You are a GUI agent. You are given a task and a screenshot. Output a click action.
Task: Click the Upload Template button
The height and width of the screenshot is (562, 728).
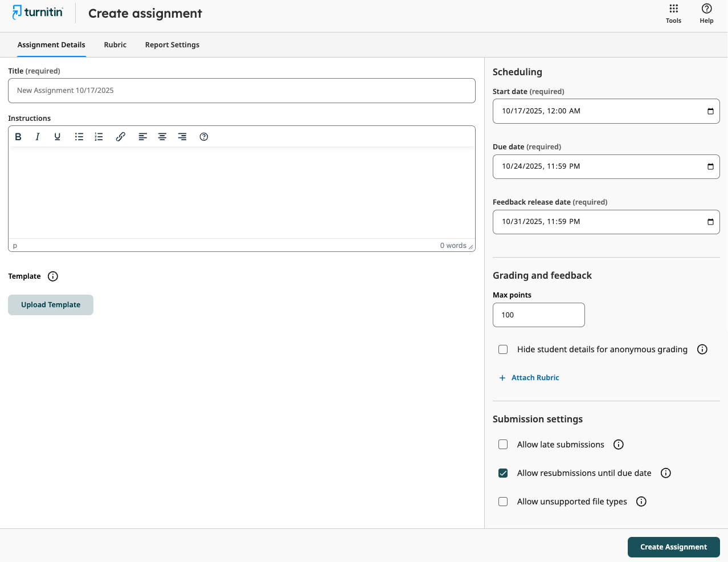coord(50,304)
